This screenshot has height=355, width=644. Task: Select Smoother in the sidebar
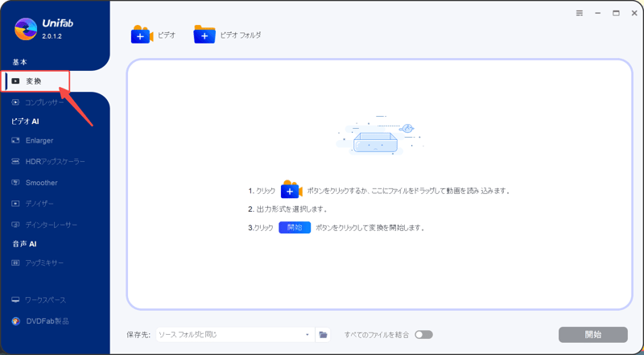[x=41, y=183]
